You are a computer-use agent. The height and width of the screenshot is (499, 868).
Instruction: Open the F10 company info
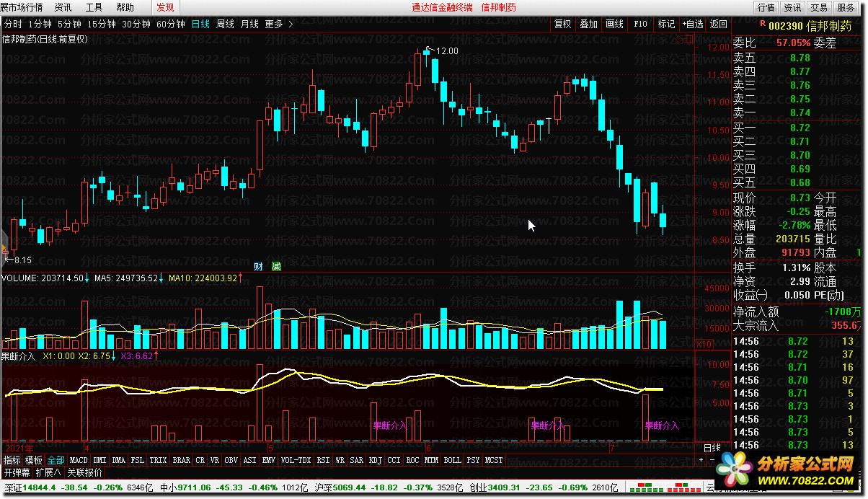tap(640, 24)
